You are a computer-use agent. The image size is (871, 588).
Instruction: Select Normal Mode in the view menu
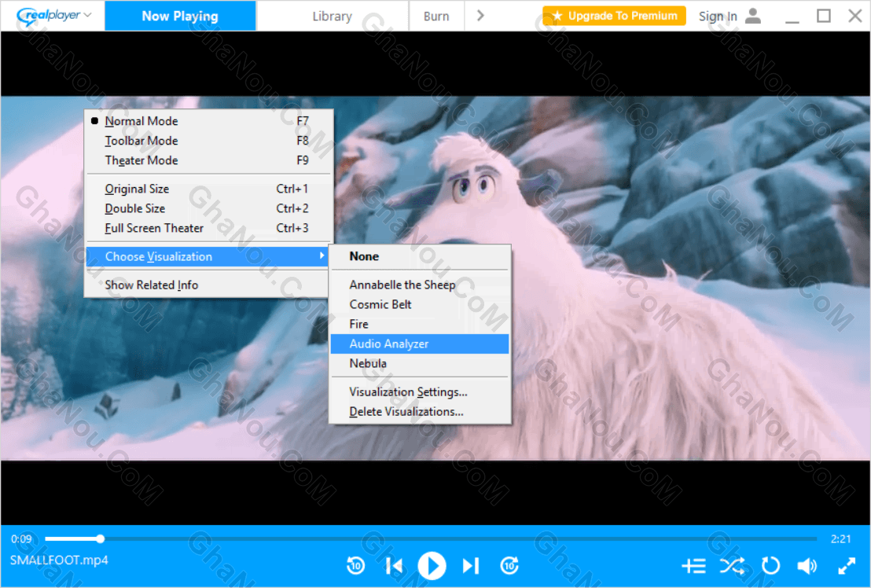[x=209, y=121]
